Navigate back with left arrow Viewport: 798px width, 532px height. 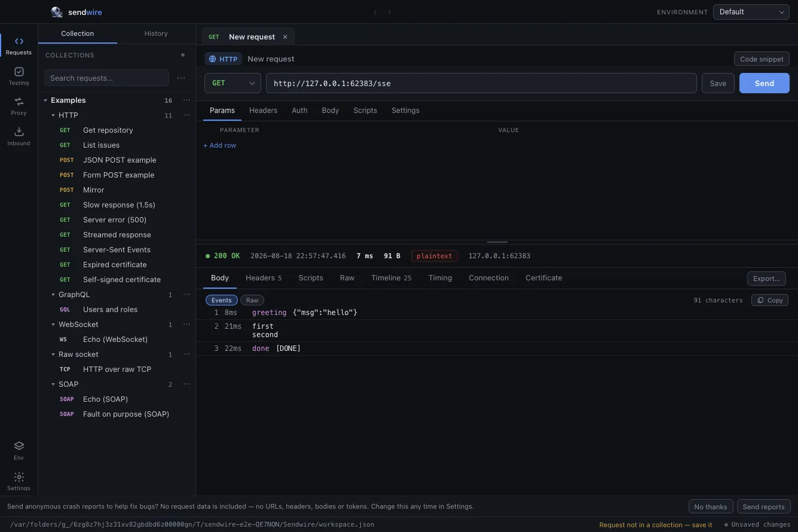pos(375,12)
